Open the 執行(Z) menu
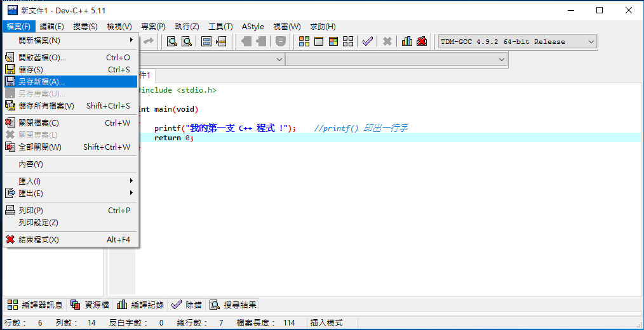 coord(187,27)
